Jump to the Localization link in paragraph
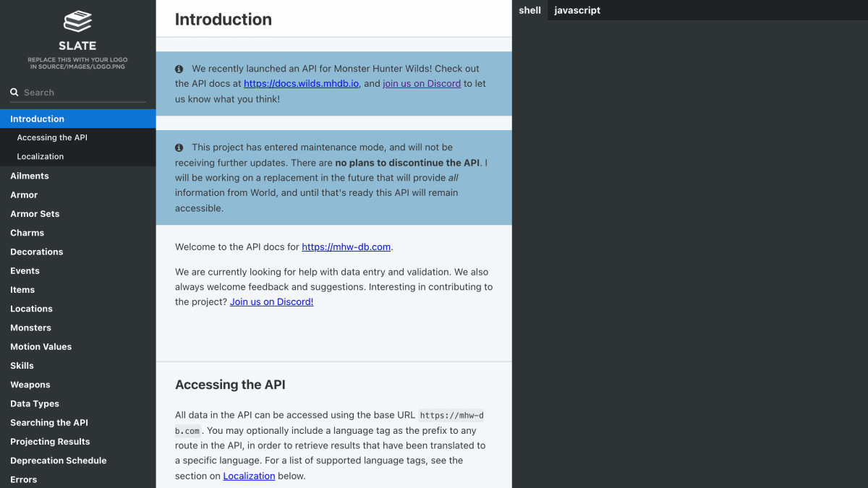 [249, 476]
